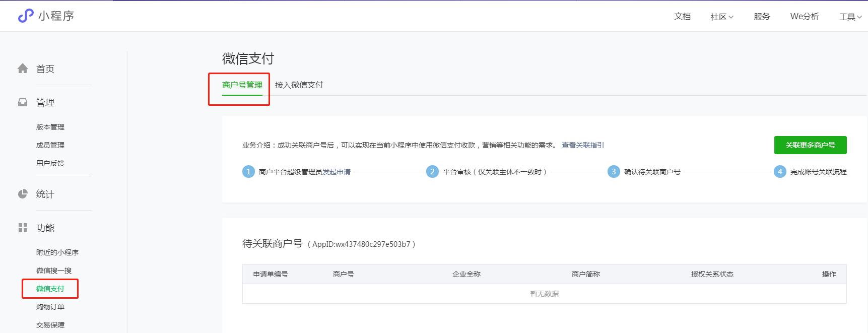Open 版本管理 in the sidebar
Image resolution: width=868 pixels, height=333 pixels.
click(50, 127)
